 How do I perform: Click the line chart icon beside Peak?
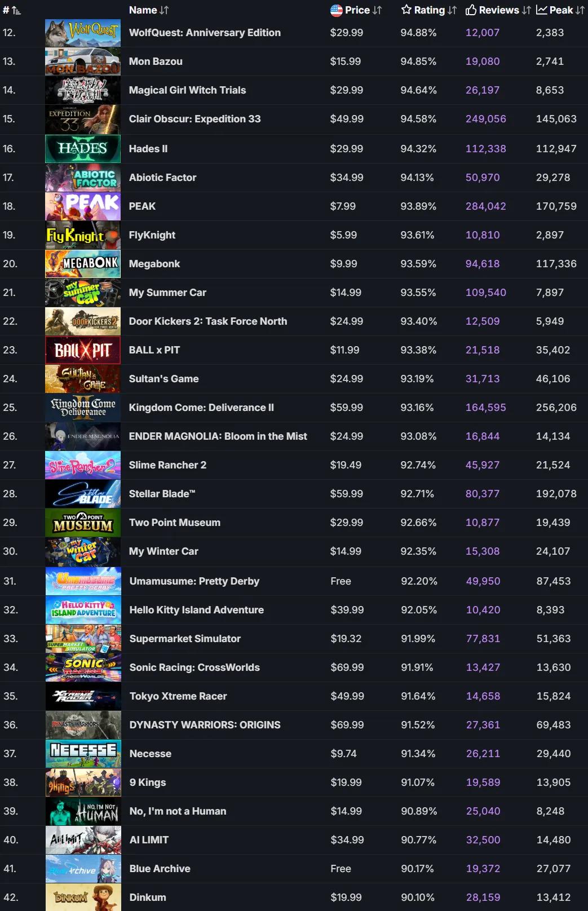[541, 10]
